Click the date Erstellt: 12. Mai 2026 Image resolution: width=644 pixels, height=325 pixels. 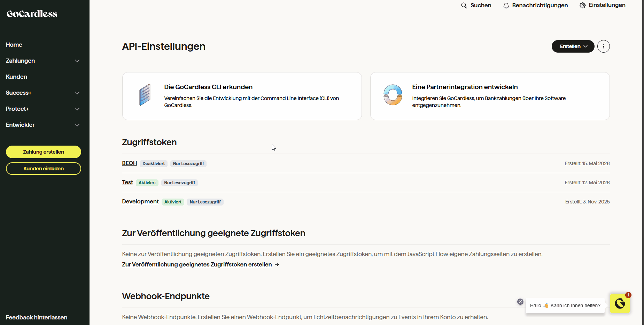click(587, 183)
